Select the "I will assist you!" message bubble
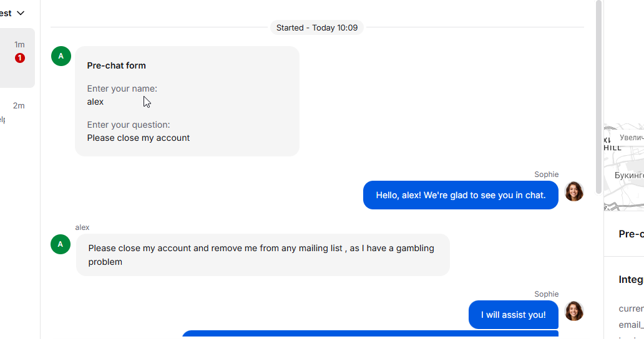644x339 pixels. click(x=513, y=315)
